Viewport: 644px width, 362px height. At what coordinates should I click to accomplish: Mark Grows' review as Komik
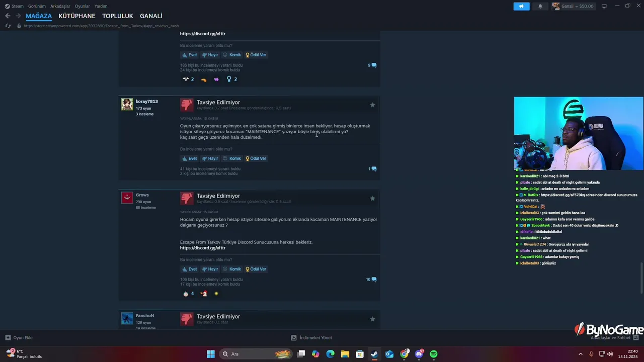232,269
